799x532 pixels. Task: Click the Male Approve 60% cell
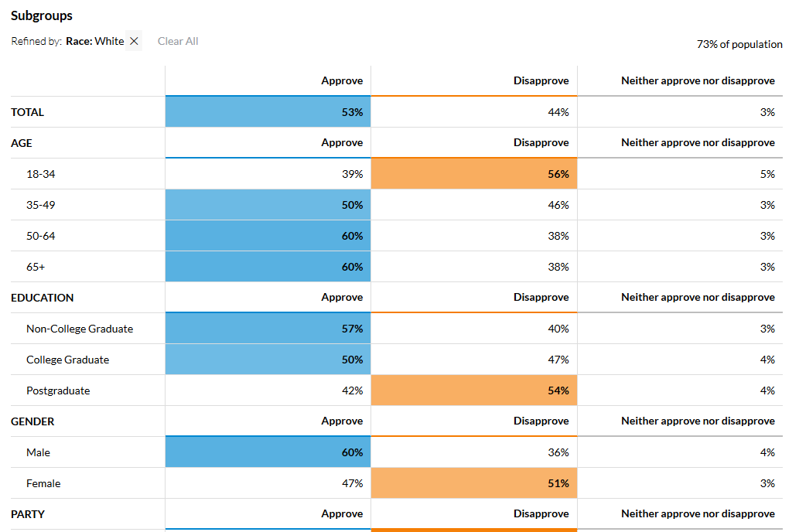click(268, 452)
